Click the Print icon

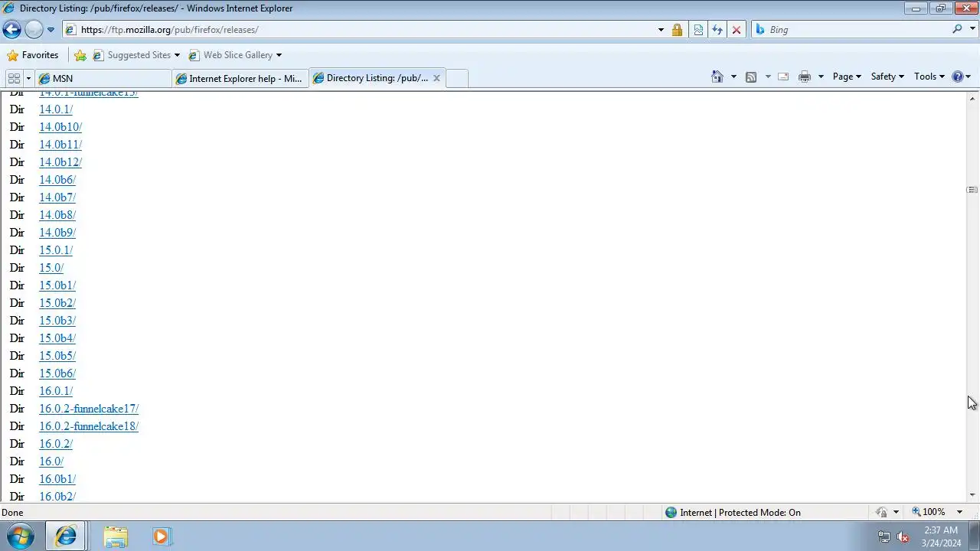804,77
